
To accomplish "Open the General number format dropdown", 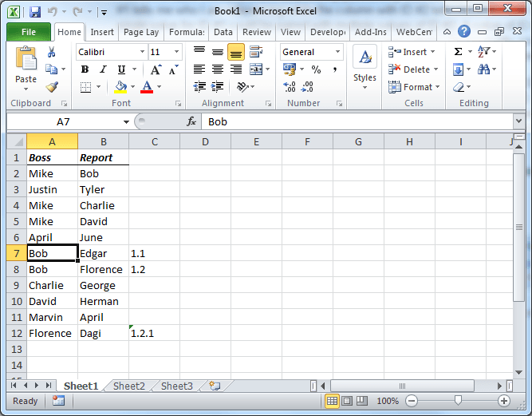I will coord(337,52).
